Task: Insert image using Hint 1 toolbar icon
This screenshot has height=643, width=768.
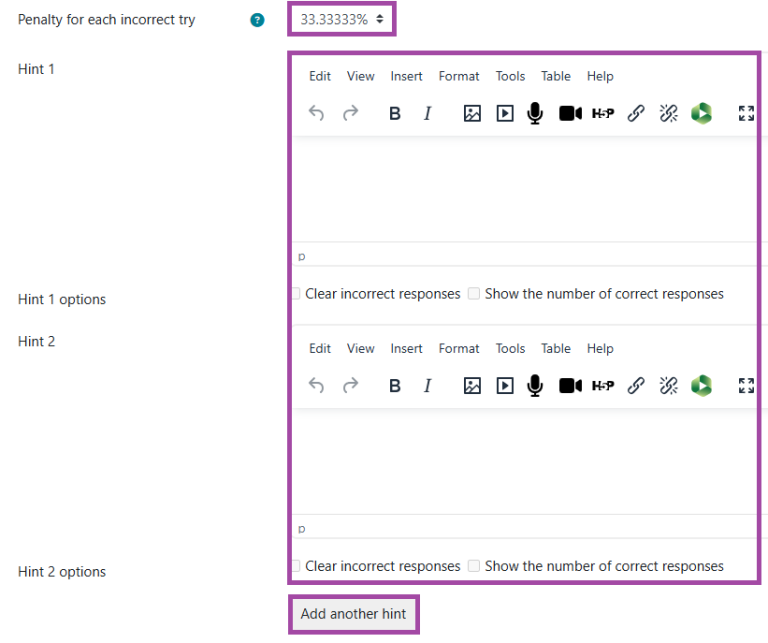Action: (x=472, y=114)
